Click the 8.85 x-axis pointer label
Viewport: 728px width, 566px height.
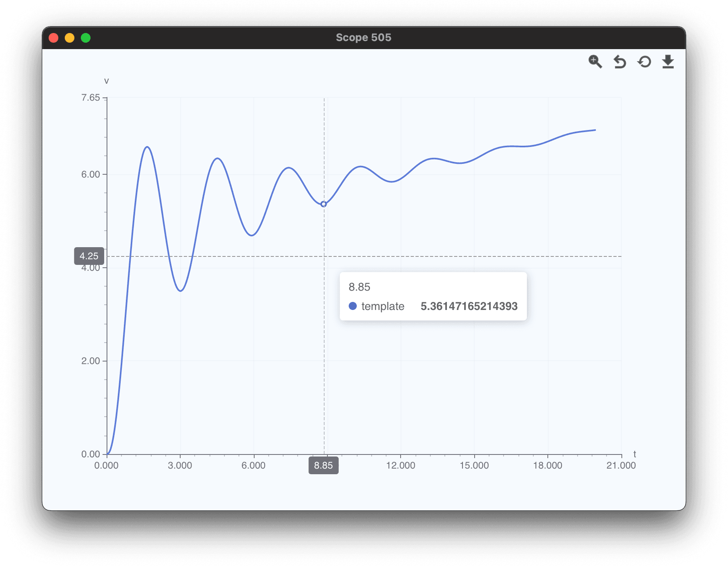point(323,465)
